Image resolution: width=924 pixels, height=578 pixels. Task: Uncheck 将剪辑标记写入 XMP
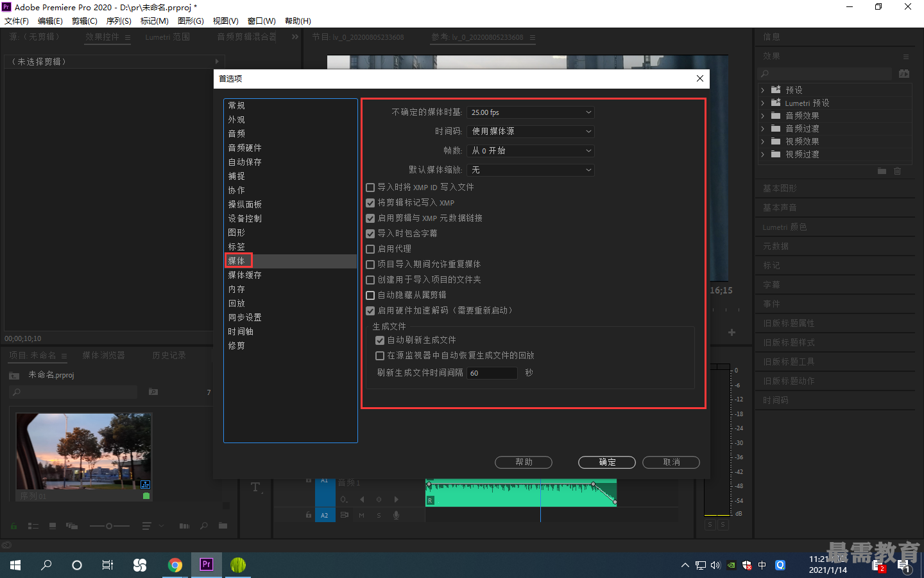coord(370,203)
